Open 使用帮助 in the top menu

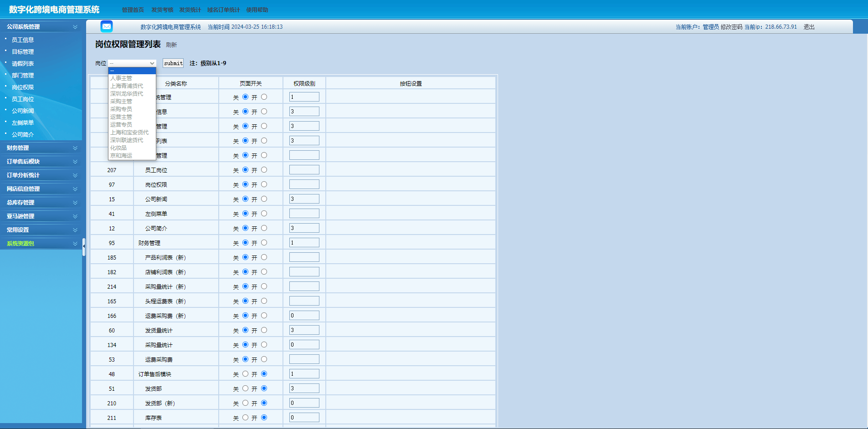257,10
